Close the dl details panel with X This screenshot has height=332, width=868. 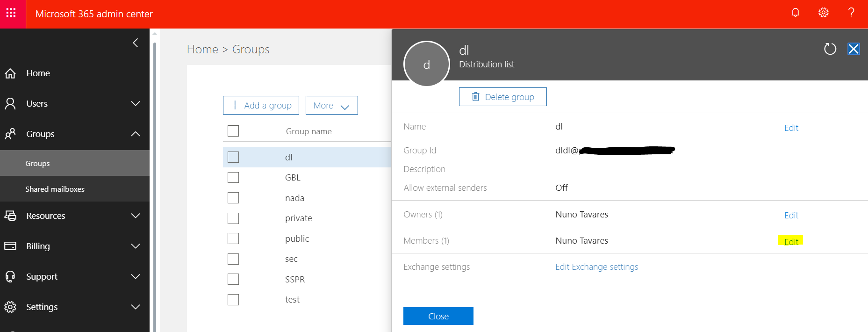click(854, 49)
